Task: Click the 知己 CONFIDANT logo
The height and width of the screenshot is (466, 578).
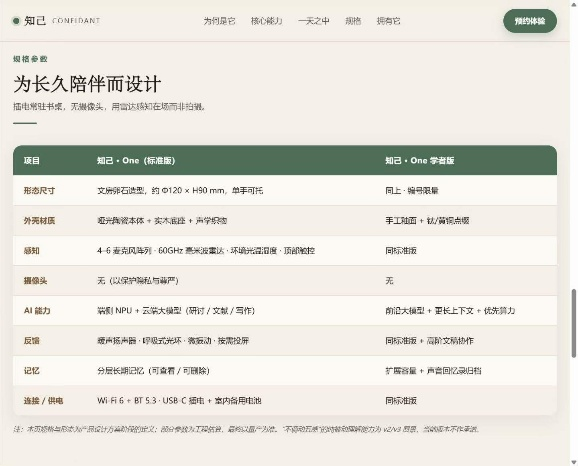Action: pyautogui.click(x=56, y=21)
